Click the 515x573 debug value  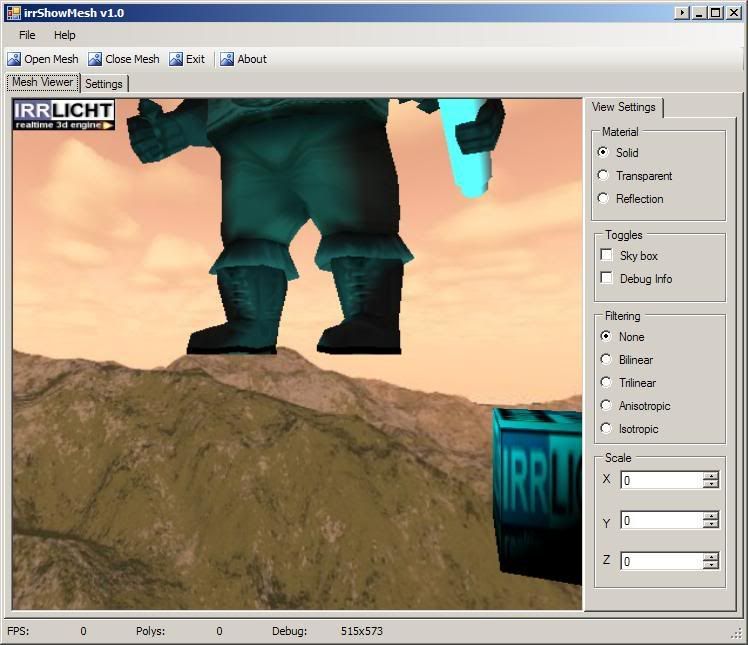362,631
